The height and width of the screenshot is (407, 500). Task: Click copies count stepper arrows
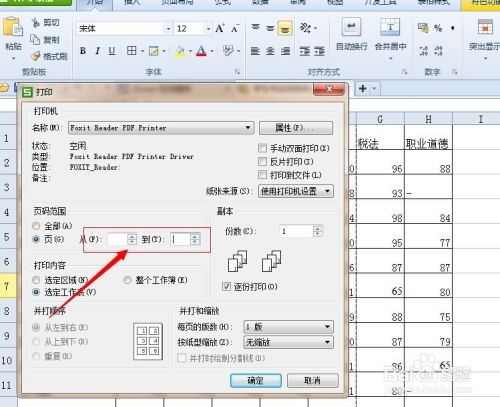pyautogui.click(x=318, y=231)
